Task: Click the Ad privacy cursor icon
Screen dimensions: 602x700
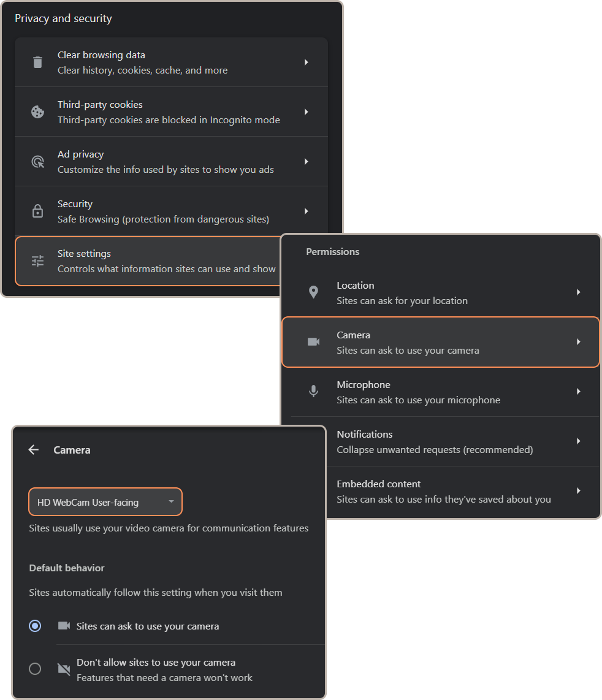Action: (37, 162)
